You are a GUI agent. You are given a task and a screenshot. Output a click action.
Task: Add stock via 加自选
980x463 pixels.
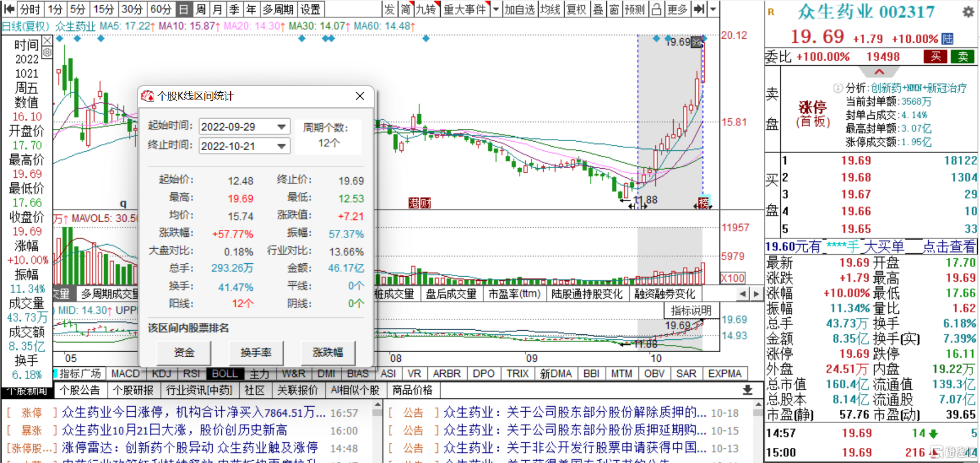[x=519, y=9]
